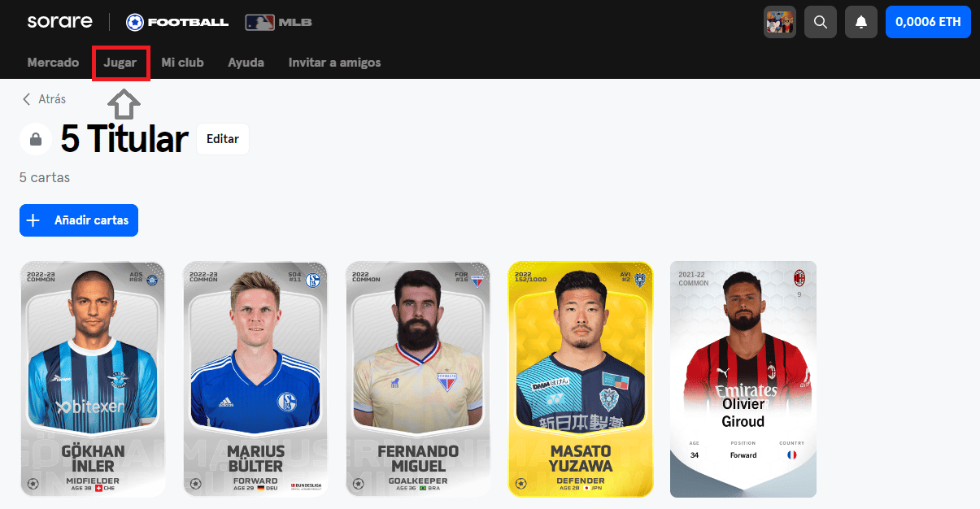Screen dimensions: 980x509
Task: Open the 0,0006 ETH wallet button
Action: [928, 22]
